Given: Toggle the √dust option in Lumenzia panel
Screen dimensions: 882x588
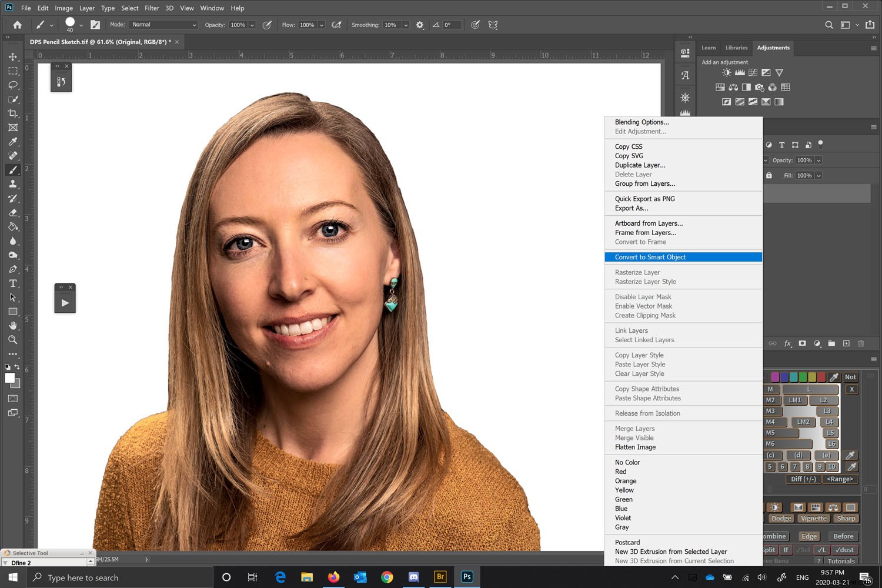Looking at the screenshot, I should 845,550.
